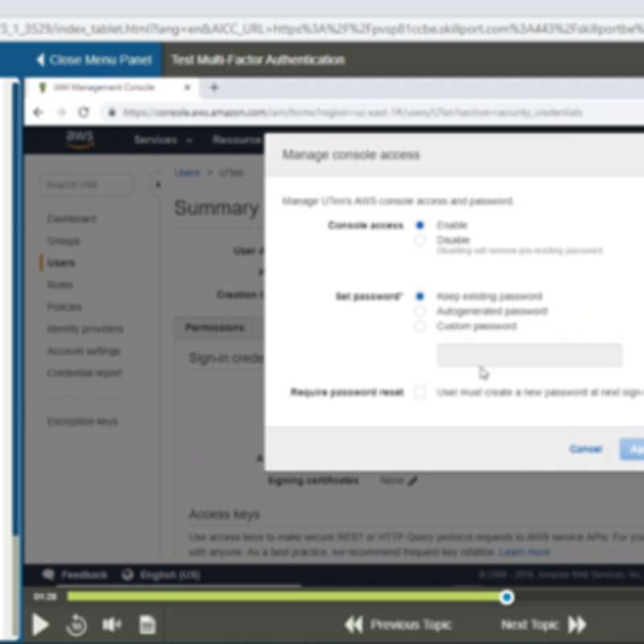This screenshot has height=644, width=644.
Task: Select the Permissions tab
Action: 215,328
